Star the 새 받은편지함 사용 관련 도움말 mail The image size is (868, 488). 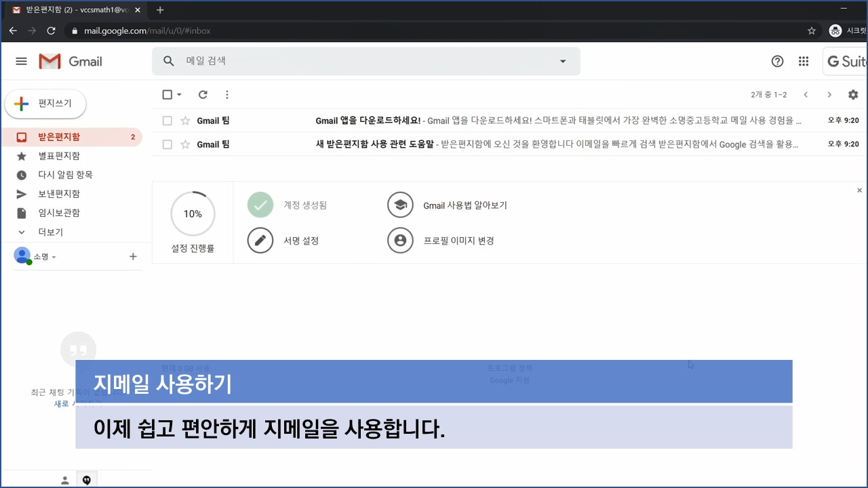(185, 144)
